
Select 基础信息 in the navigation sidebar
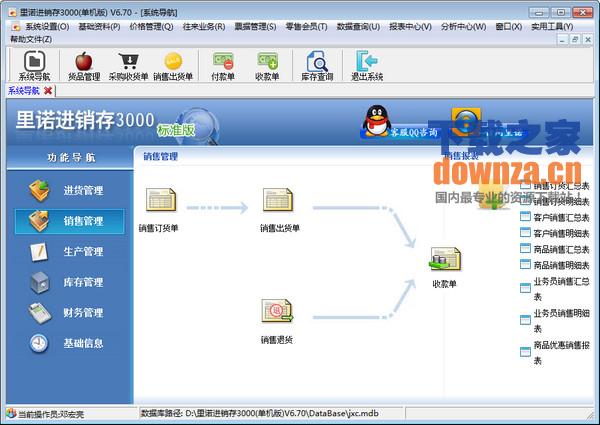point(69,343)
